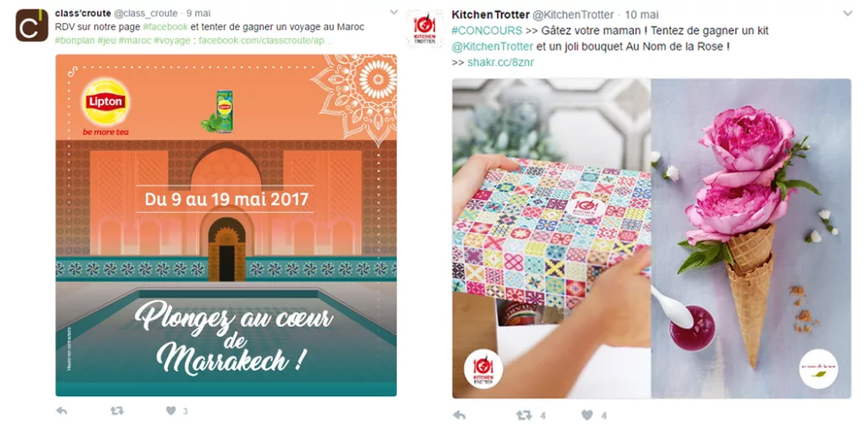Screen dimensions: 868x436
Task: Reply to the KitchenTrotter tweet
Action: tap(459, 415)
